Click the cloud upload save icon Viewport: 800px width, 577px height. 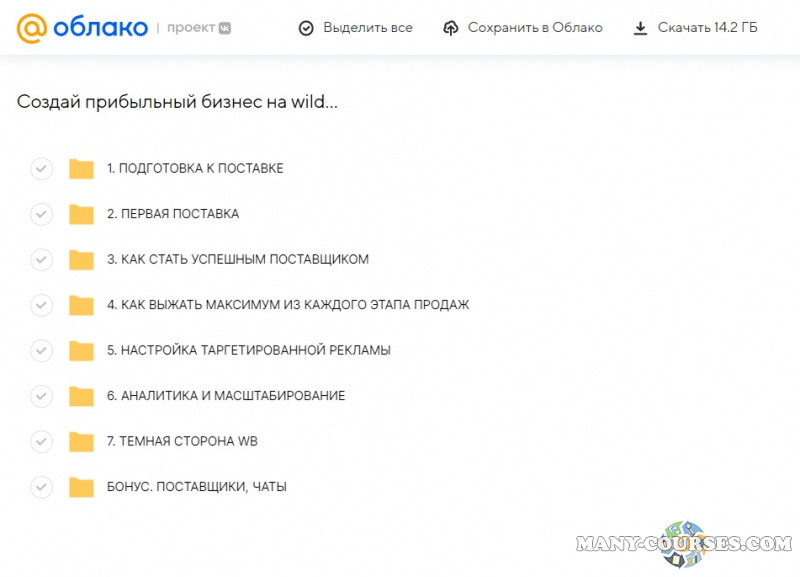click(x=451, y=28)
